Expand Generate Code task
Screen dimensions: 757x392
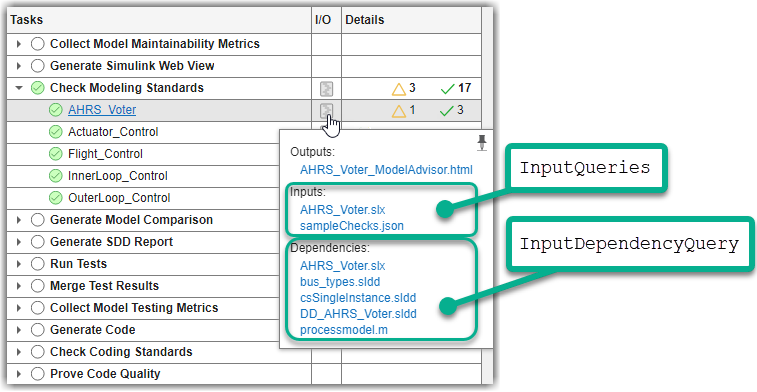click(x=19, y=330)
